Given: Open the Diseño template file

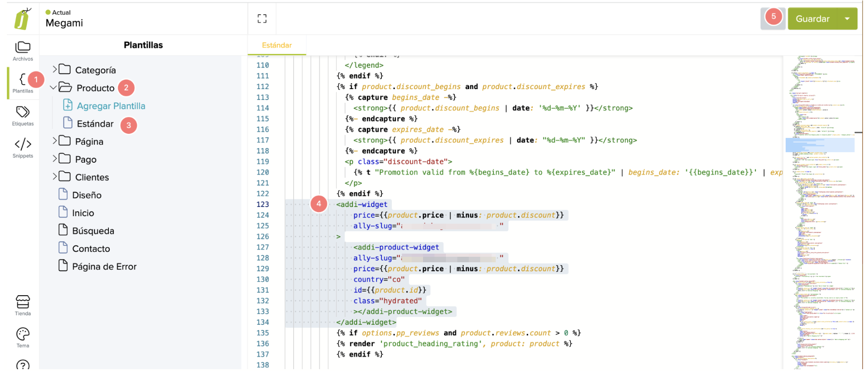Looking at the screenshot, I should click(x=86, y=195).
